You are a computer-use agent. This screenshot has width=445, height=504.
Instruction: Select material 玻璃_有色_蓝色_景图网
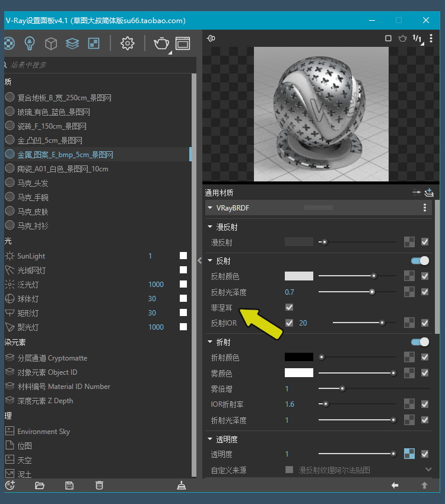pyautogui.click(x=53, y=112)
